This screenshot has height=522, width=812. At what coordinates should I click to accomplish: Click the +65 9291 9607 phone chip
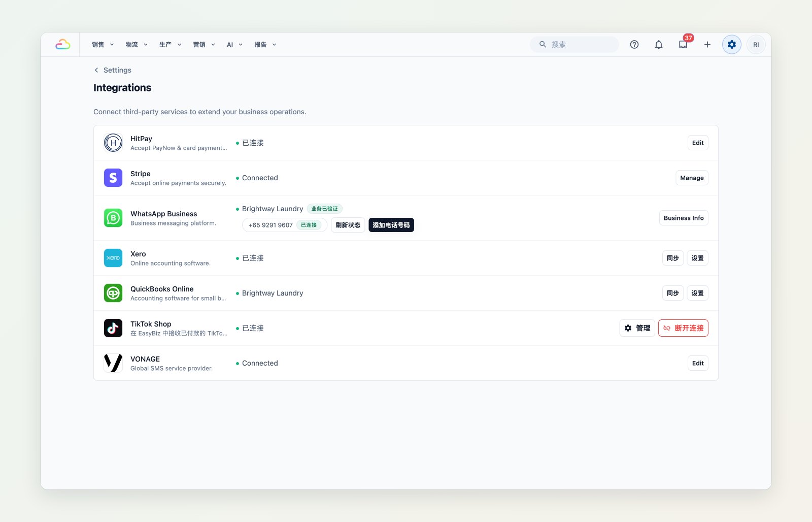285,225
